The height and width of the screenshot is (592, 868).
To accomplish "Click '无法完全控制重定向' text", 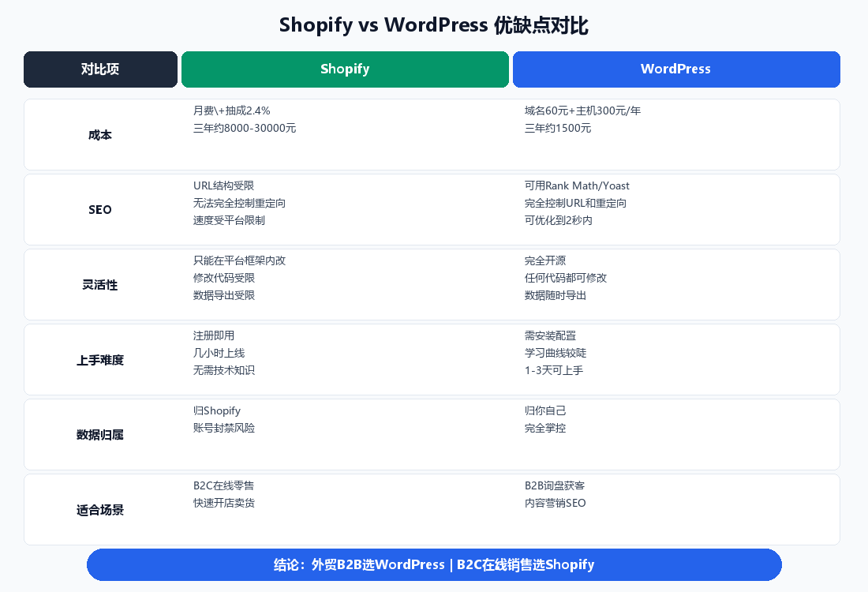I will [x=239, y=203].
